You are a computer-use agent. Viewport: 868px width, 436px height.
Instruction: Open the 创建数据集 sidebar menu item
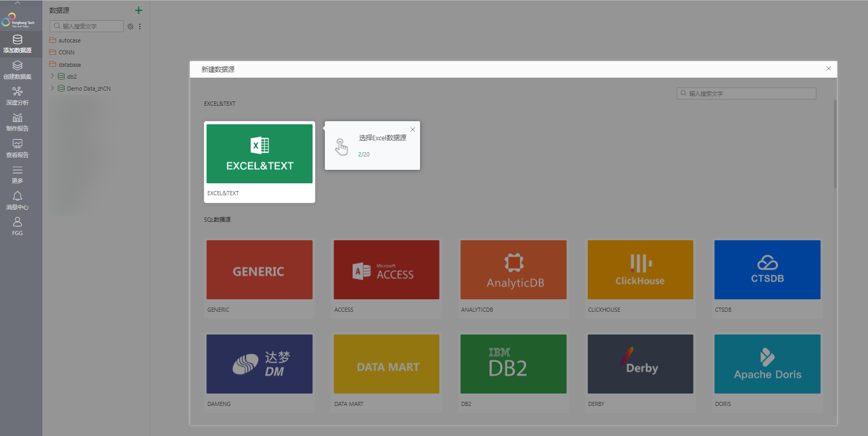(x=18, y=70)
